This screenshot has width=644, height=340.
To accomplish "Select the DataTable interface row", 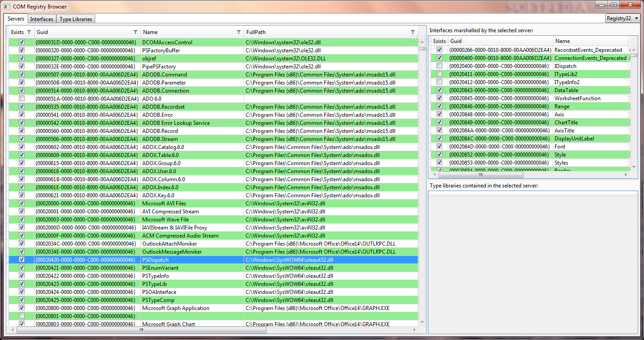I will point(530,90).
